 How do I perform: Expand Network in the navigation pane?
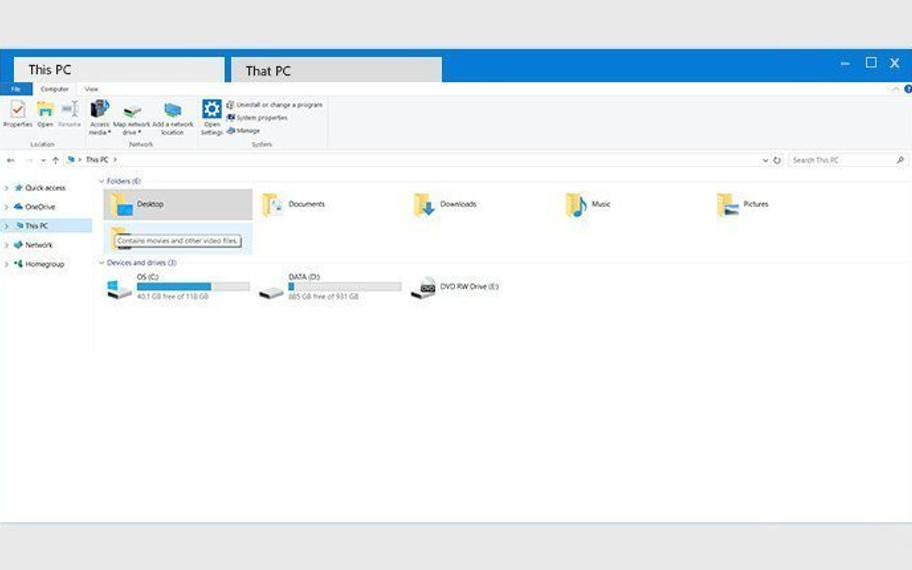pos(6,245)
